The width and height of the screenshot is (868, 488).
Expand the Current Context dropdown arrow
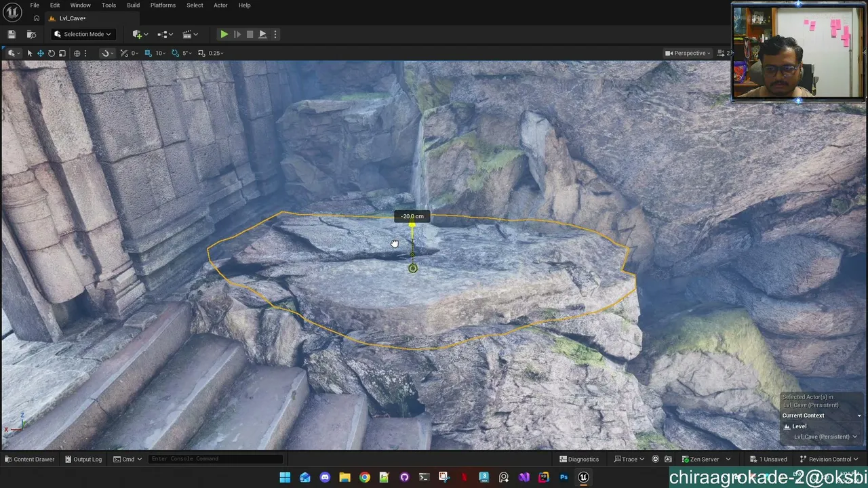pyautogui.click(x=859, y=415)
